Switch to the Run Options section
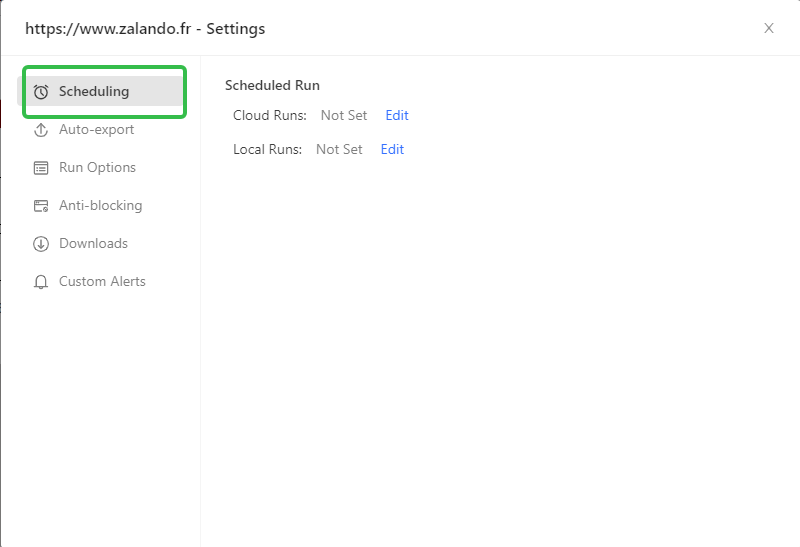The width and height of the screenshot is (800, 547). [97, 167]
